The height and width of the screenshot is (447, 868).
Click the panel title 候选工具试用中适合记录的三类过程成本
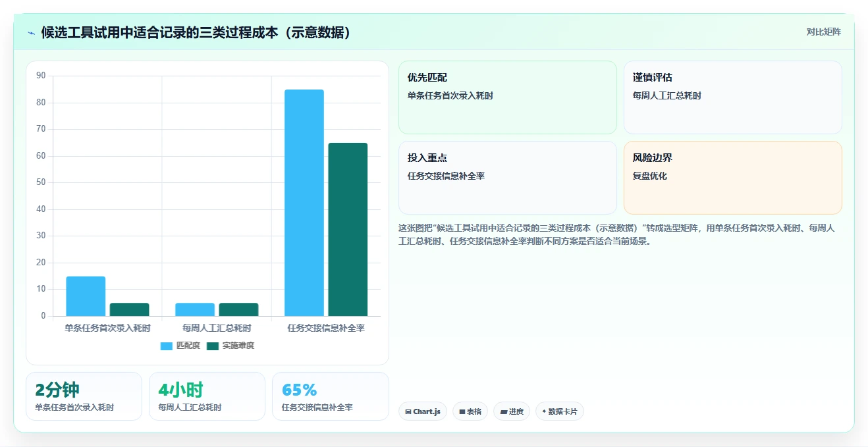[x=196, y=32]
